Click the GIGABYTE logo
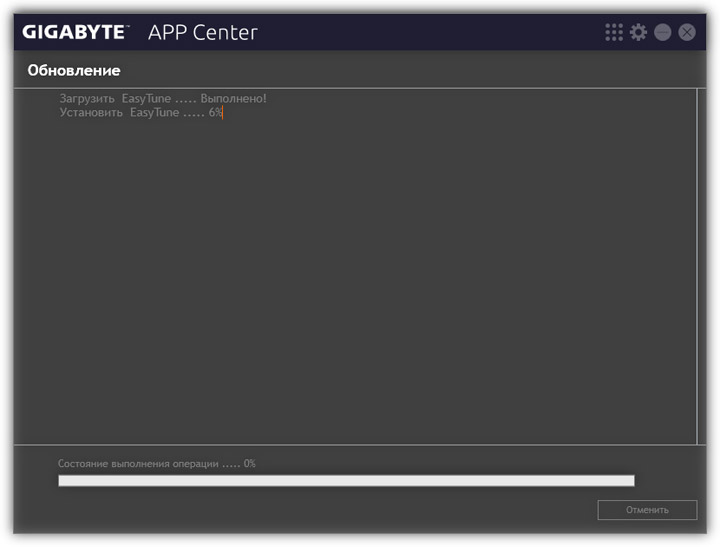 click(x=76, y=32)
